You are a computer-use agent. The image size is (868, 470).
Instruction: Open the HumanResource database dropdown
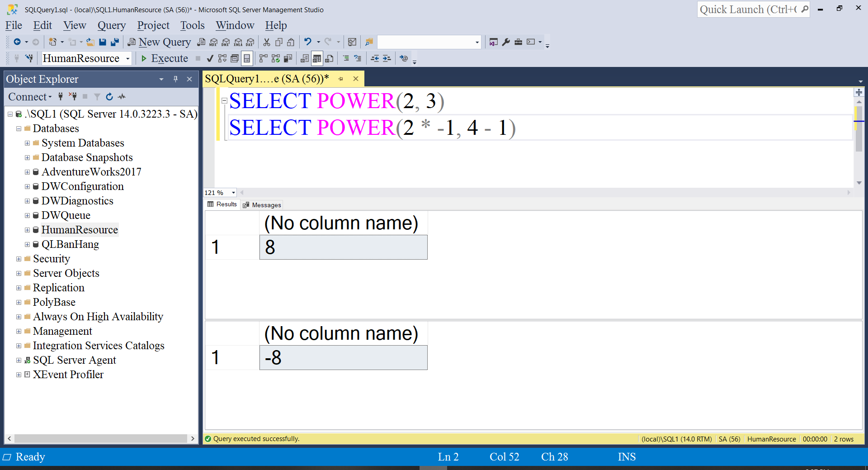(x=128, y=58)
